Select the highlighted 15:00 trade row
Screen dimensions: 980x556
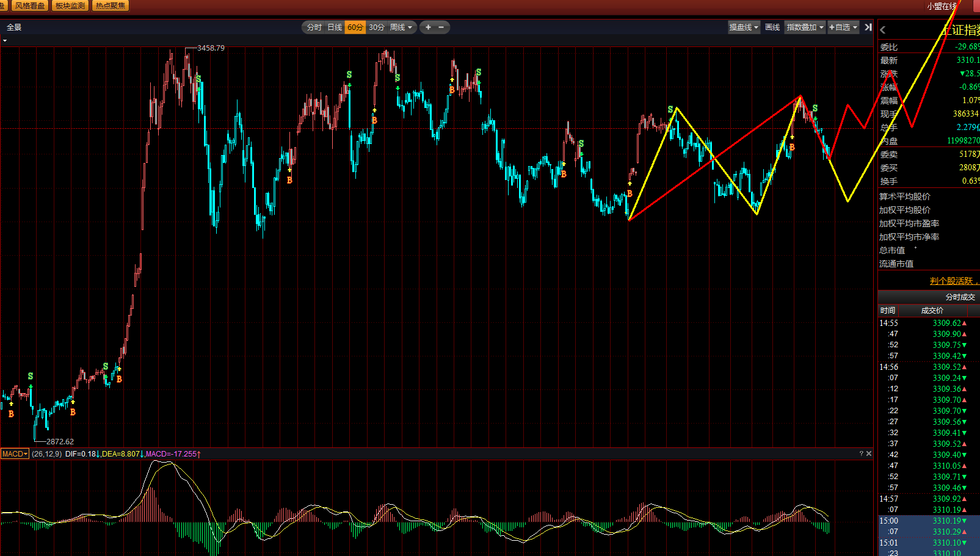tap(929, 521)
